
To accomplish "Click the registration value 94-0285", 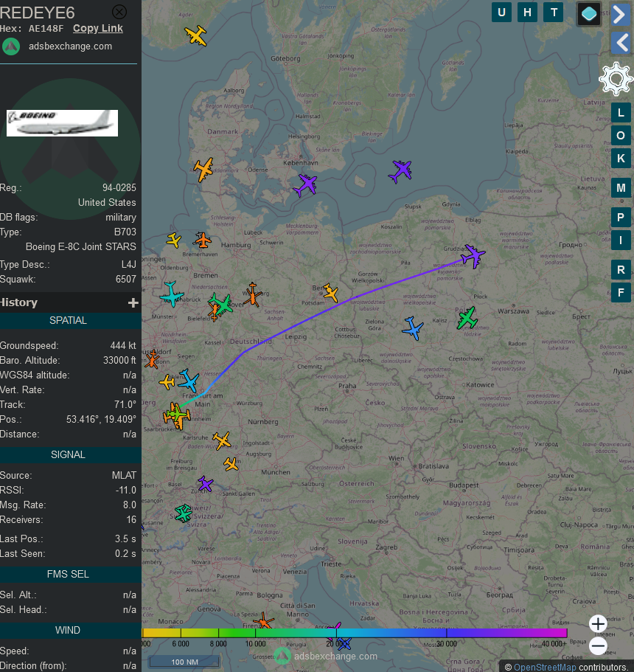I will pos(119,187).
